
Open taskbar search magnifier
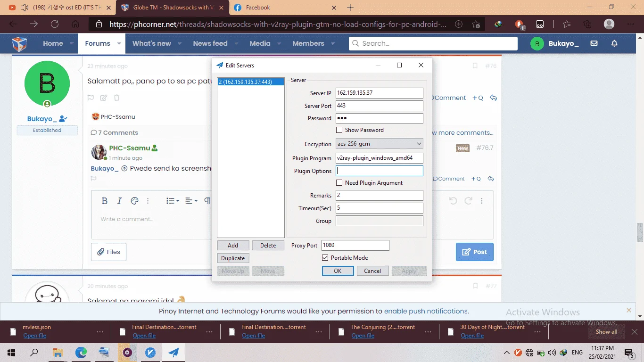tap(34, 353)
